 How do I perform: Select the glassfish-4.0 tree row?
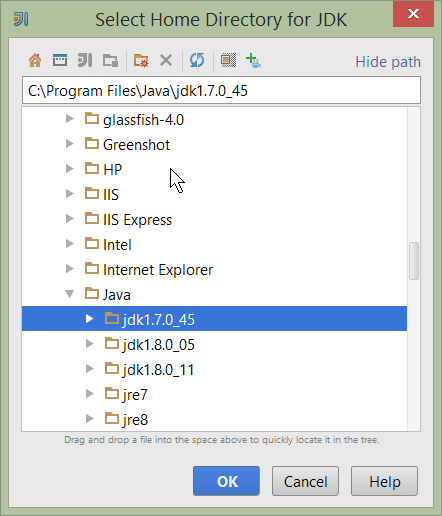(214, 119)
